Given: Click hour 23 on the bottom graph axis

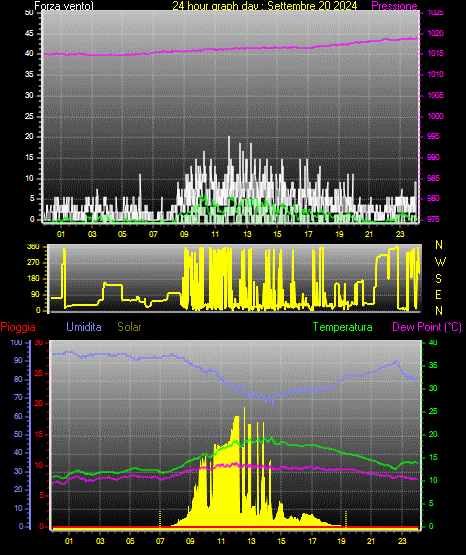Looking at the screenshot, I should coord(402,541).
